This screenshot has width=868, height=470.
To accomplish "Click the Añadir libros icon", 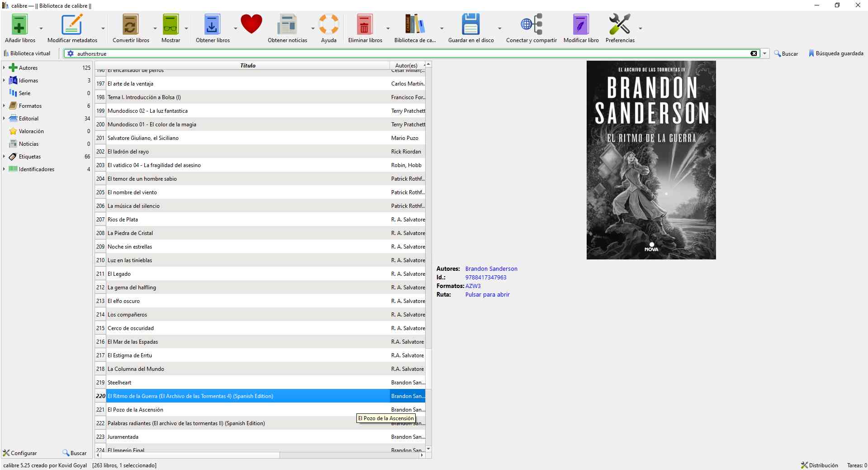I will coord(19,25).
